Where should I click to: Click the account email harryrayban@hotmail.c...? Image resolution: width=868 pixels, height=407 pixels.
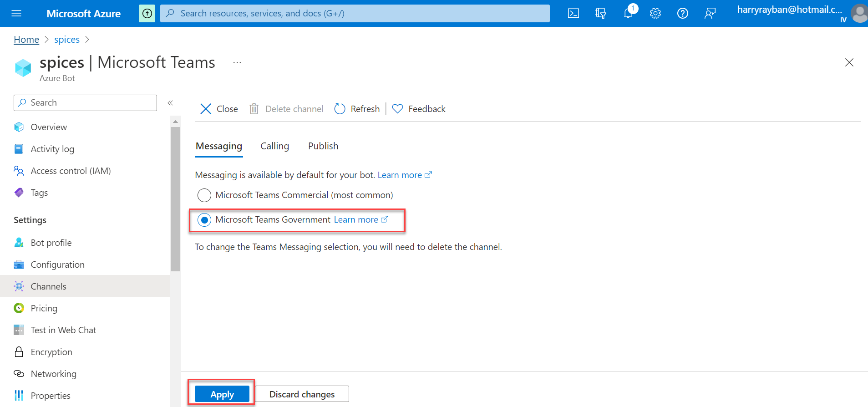click(790, 10)
